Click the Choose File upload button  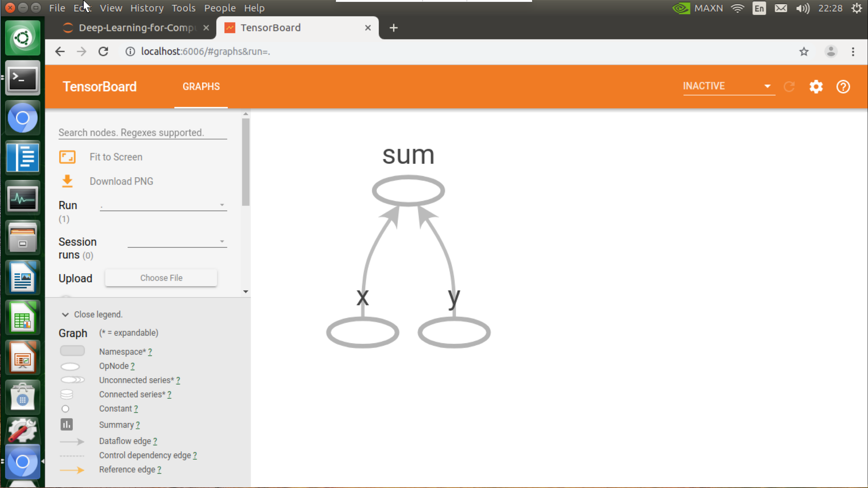[161, 278]
